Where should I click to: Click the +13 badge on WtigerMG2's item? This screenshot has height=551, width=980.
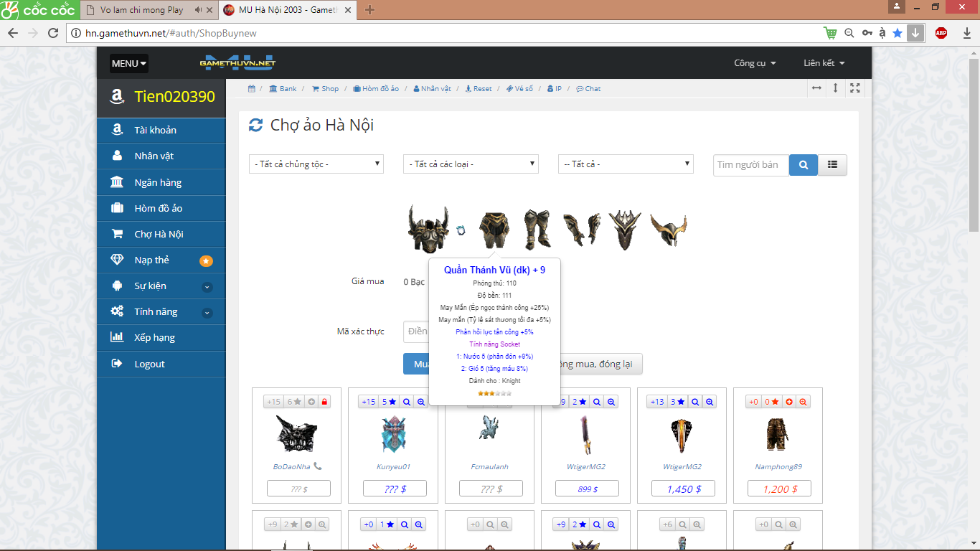point(657,402)
